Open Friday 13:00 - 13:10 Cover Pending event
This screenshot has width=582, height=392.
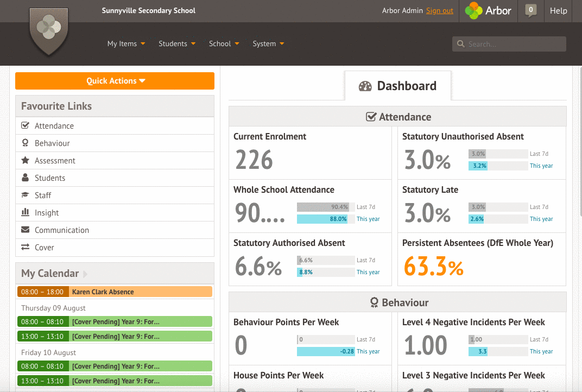[115, 381]
